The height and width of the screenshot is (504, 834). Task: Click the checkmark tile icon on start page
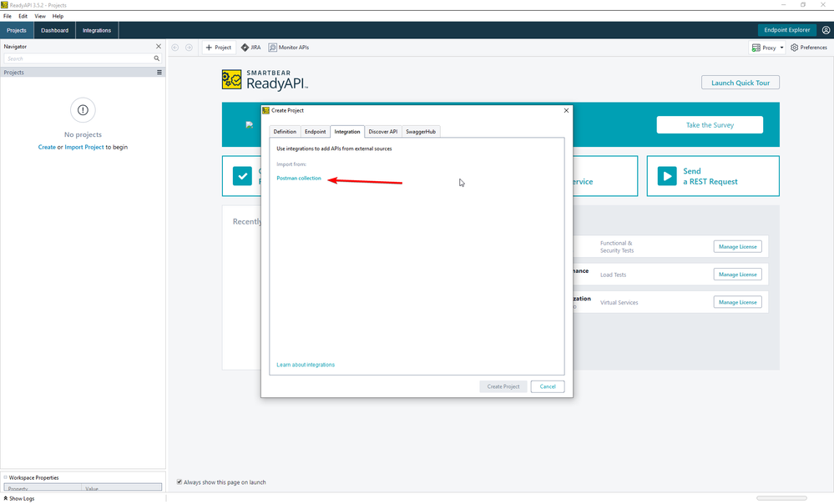(243, 176)
